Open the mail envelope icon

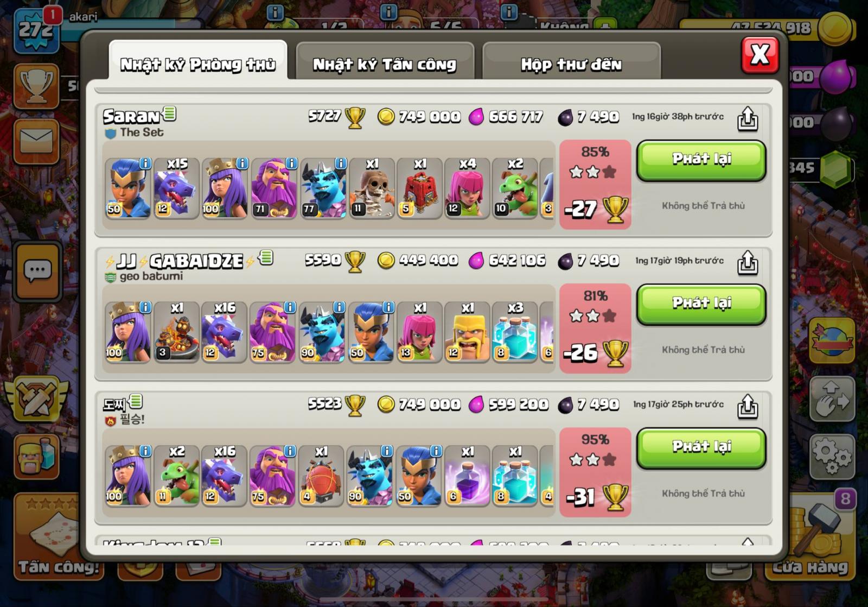(36, 142)
